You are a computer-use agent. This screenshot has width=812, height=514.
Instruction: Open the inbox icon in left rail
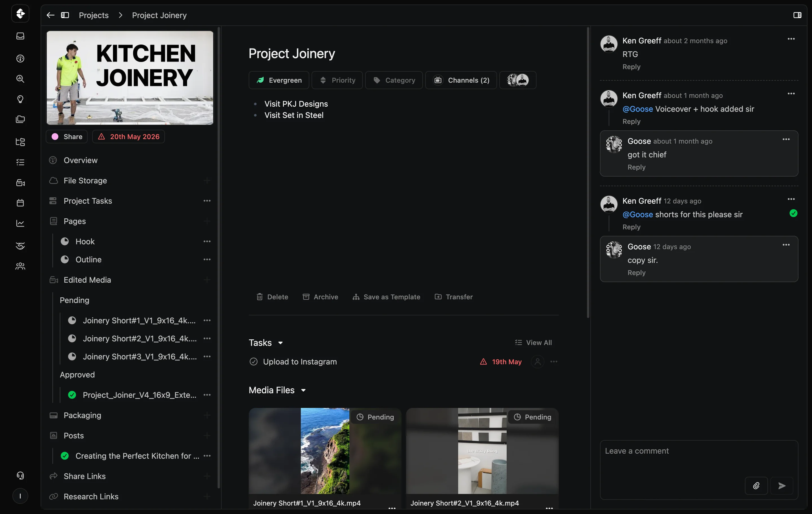[20, 36]
